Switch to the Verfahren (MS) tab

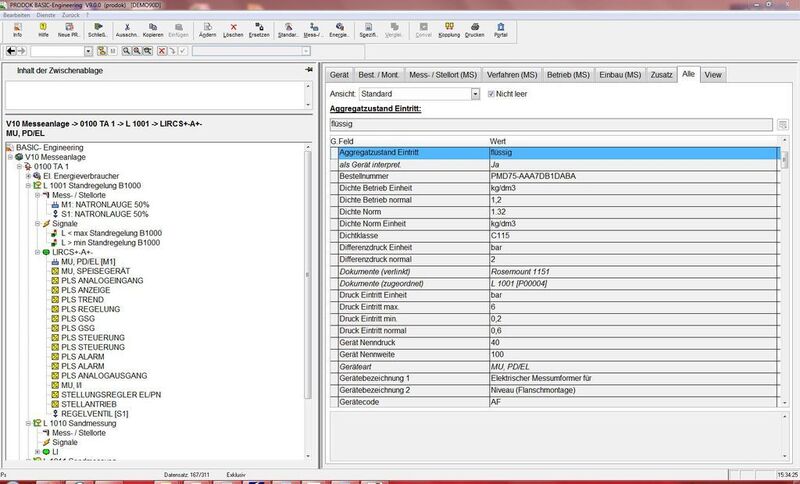(511, 74)
